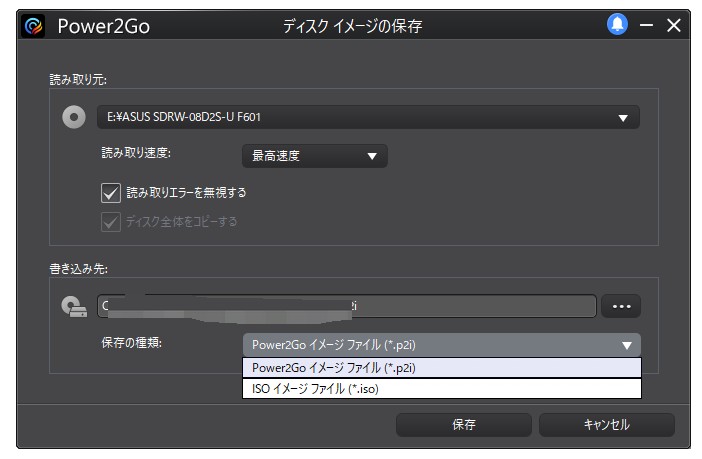Click the 読み取り速度: label
This screenshot has width=702, height=459.
pos(136,153)
